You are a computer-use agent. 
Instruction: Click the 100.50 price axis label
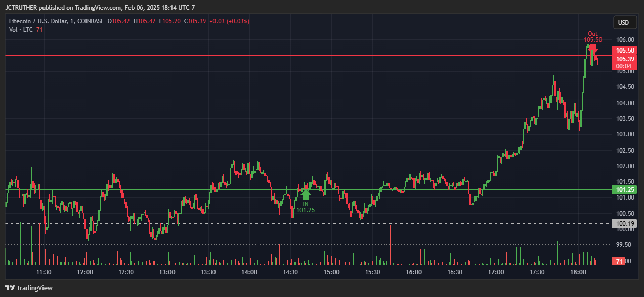pyautogui.click(x=625, y=213)
